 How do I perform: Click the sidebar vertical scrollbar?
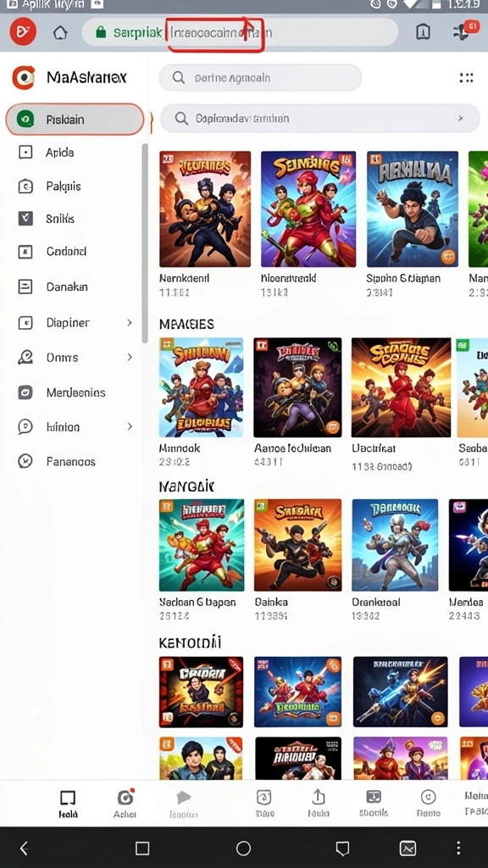(145, 243)
